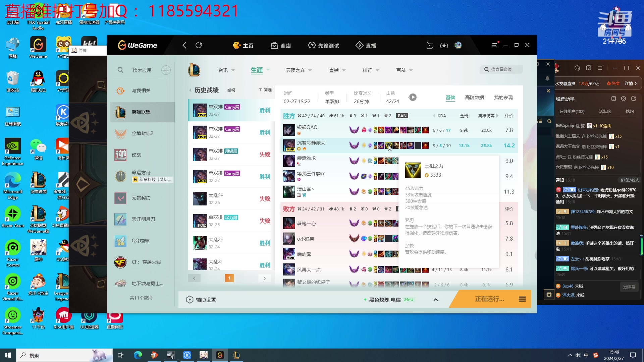Click the League of Legends logo icon
The image size is (644, 362).
point(194,70)
